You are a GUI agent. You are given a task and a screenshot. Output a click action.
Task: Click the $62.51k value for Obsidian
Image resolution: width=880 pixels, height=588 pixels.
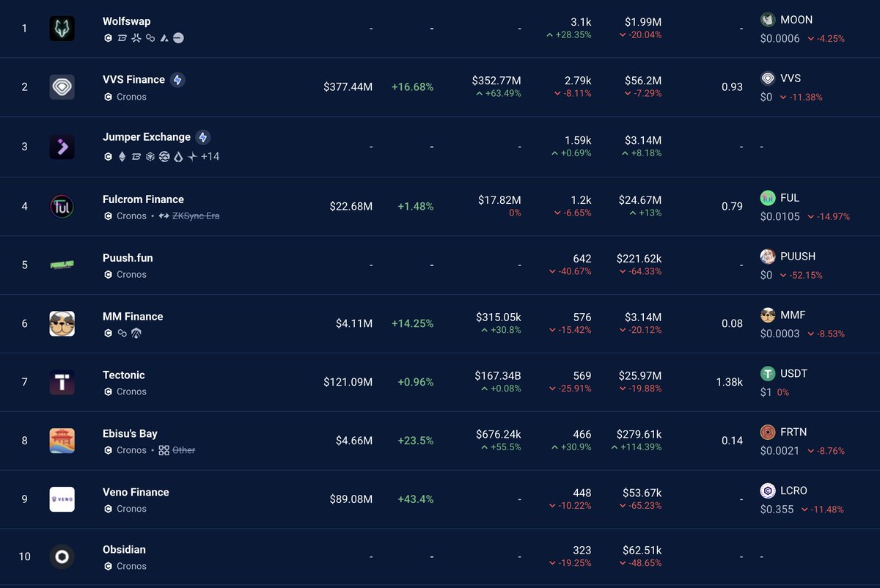pyautogui.click(x=641, y=551)
